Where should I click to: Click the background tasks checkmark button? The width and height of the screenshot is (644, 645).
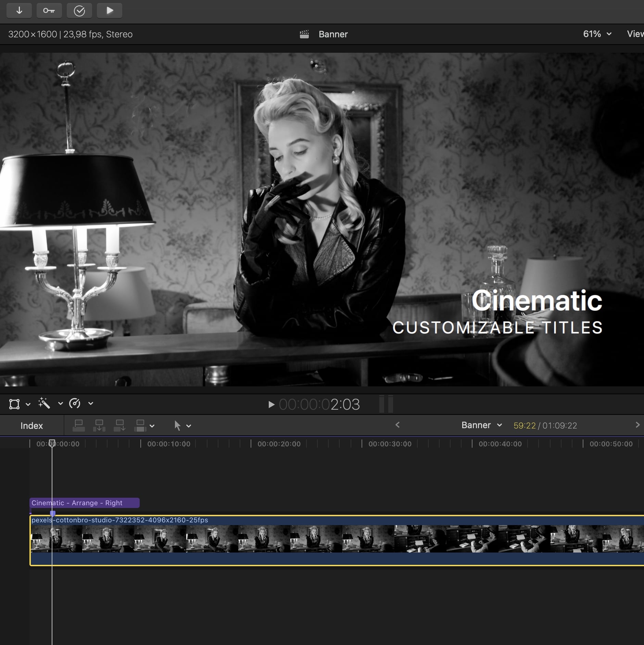[x=79, y=11]
